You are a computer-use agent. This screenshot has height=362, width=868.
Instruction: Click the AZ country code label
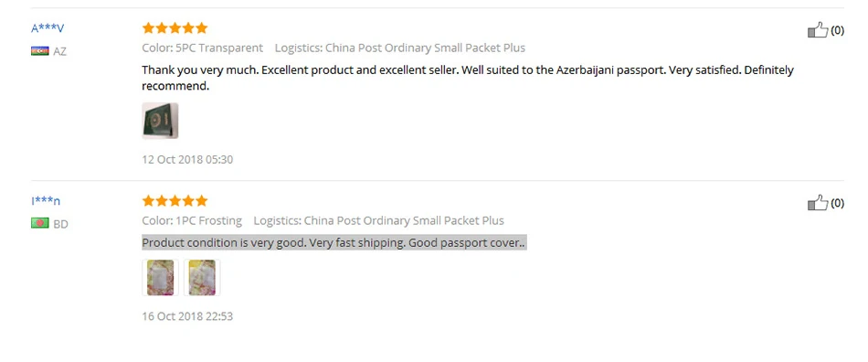click(59, 51)
